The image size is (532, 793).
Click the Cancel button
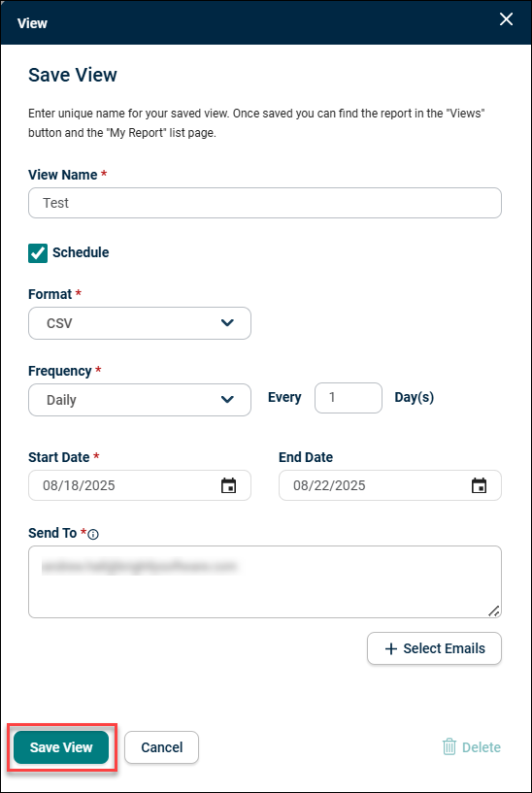pyautogui.click(x=162, y=747)
